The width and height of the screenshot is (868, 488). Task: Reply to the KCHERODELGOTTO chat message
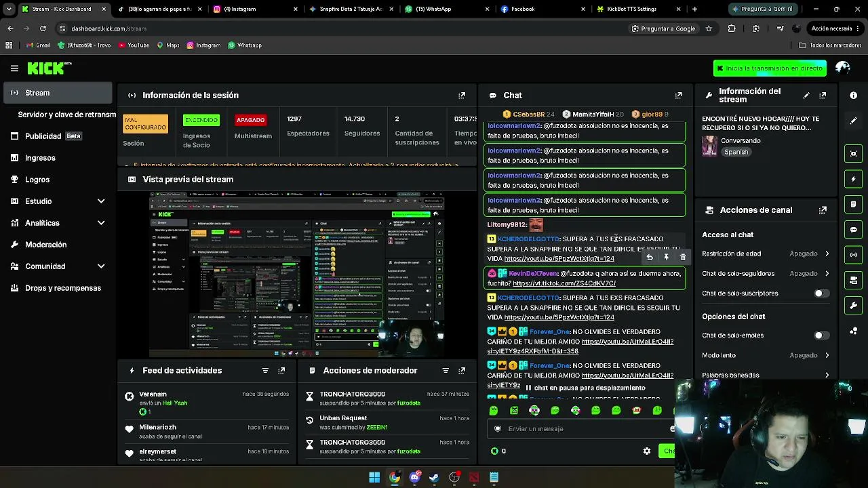[650, 258]
